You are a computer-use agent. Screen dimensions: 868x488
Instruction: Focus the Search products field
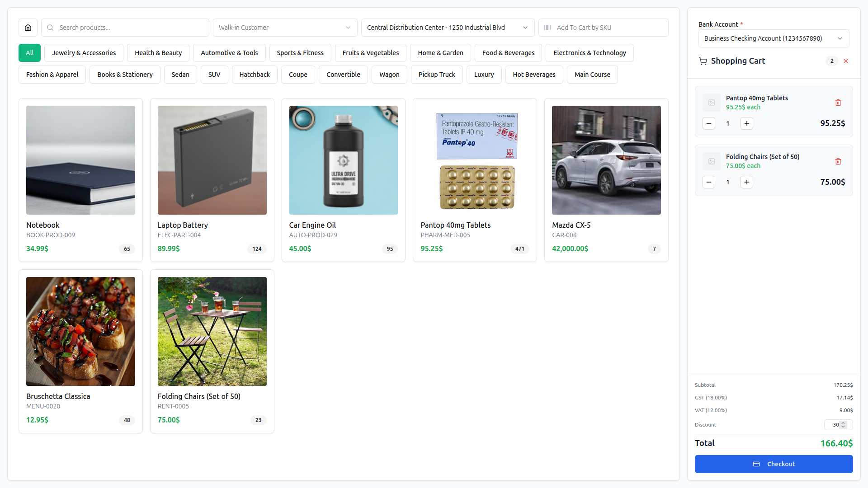pyautogui.click(x=131, y=28)
